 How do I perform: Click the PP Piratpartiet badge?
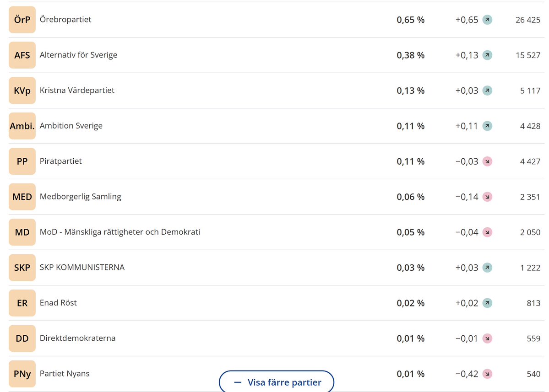[22, 161]
